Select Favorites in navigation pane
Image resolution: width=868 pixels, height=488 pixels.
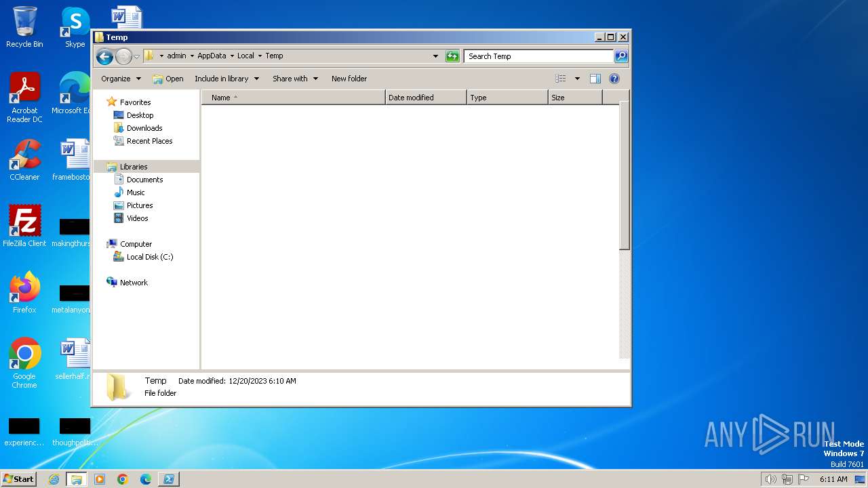[129, 102]
